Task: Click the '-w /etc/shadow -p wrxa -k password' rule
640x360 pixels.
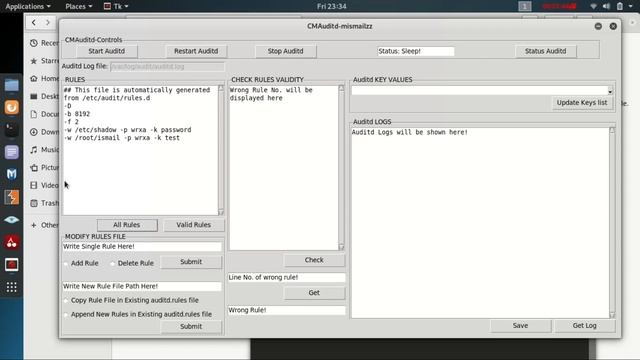Action: (127, 130)
